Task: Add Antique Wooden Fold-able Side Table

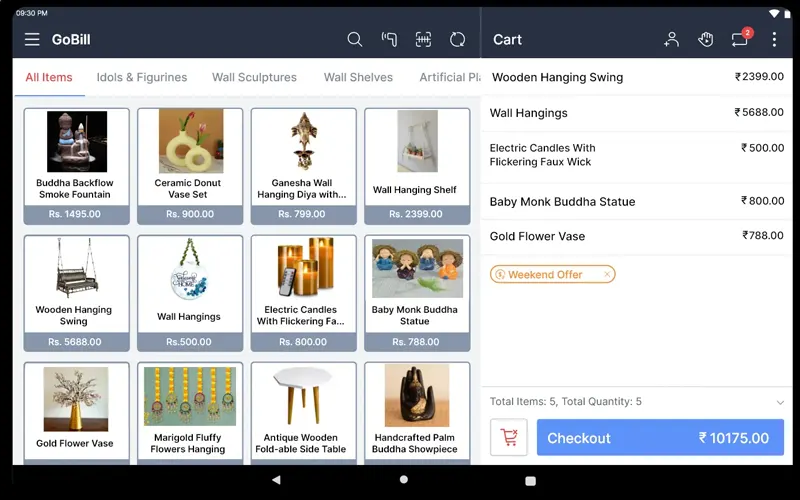Action: 304,413
